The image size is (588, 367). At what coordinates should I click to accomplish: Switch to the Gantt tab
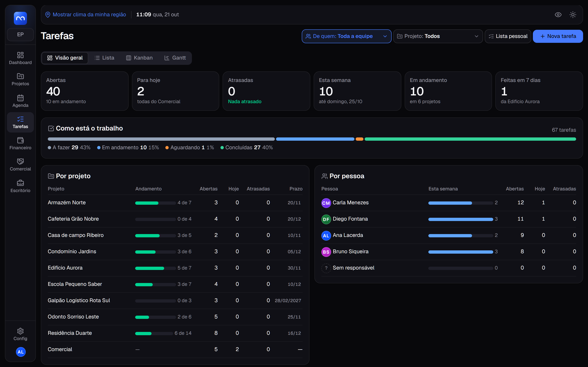(175, 58)
